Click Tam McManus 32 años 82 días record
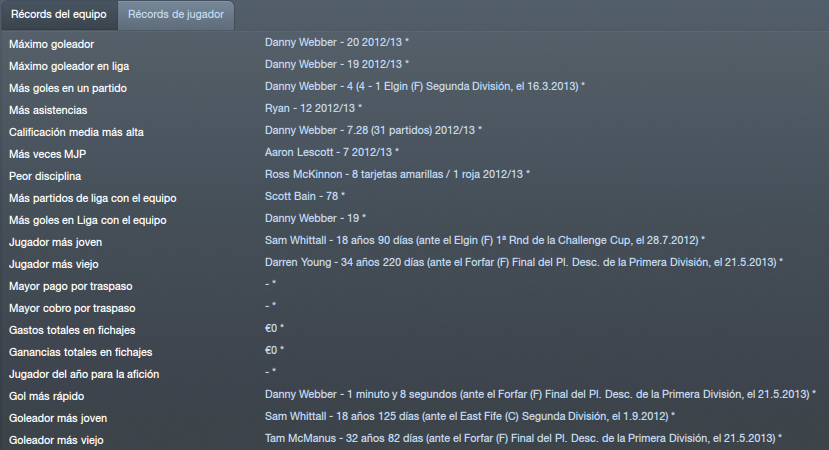Screen dimensions: 829x450 coord(523,438)
